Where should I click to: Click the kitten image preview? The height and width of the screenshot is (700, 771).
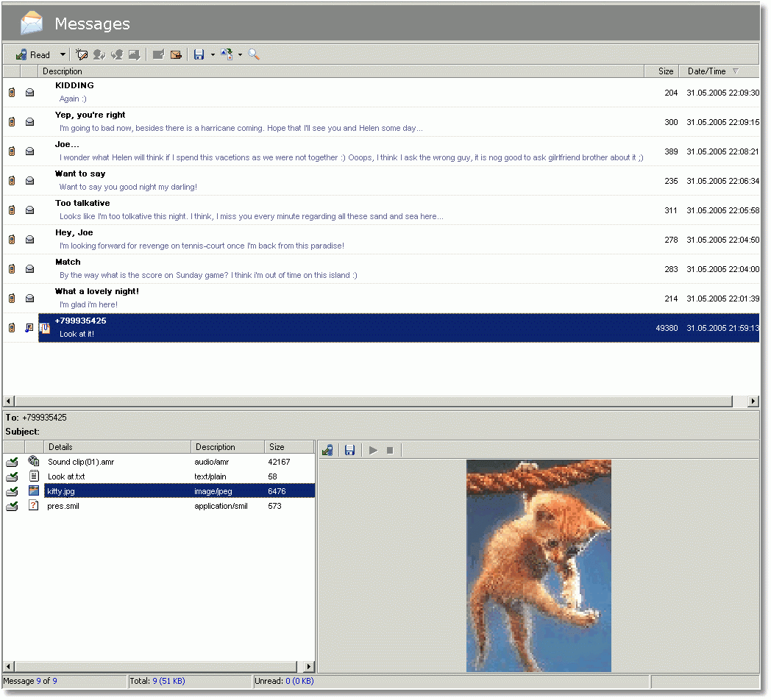tap(539, 565)
